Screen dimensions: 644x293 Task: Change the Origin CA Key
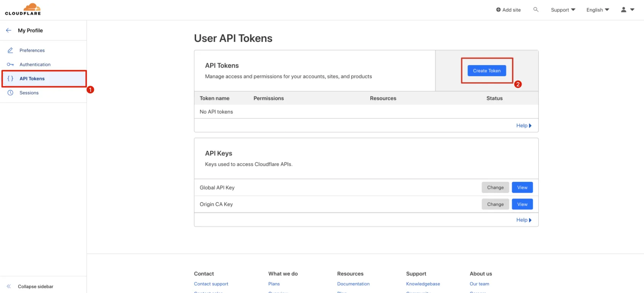pos(495,204)
